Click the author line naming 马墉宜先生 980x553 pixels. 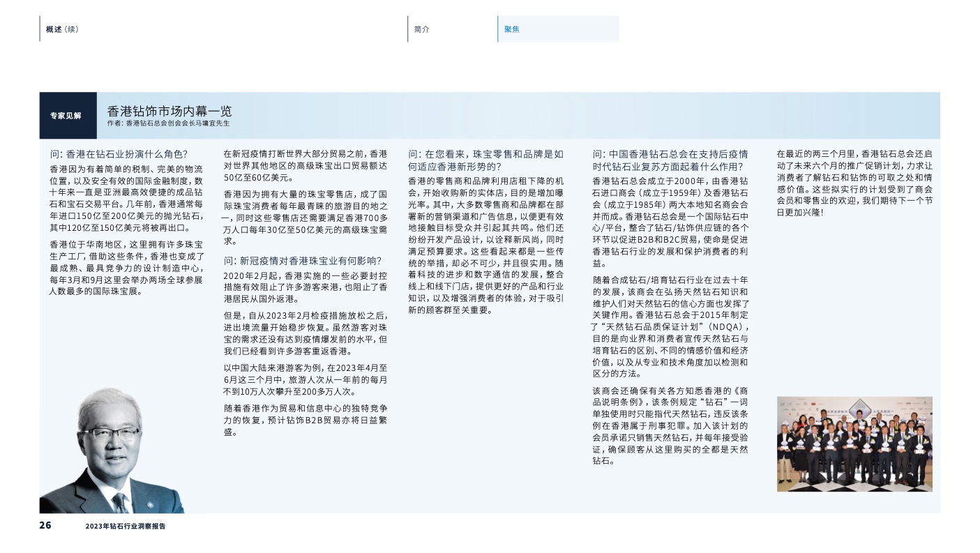click(168, 123)
